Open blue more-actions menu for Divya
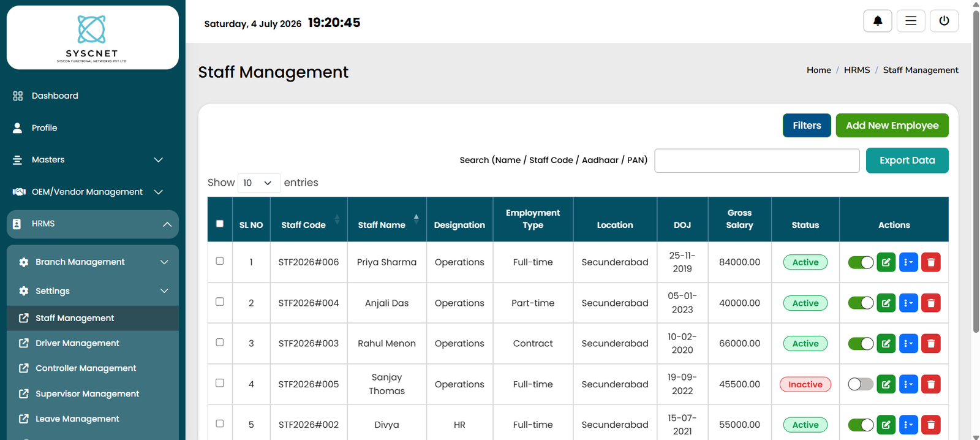Screen dimensions: 980x440 (x=908, y=425)
